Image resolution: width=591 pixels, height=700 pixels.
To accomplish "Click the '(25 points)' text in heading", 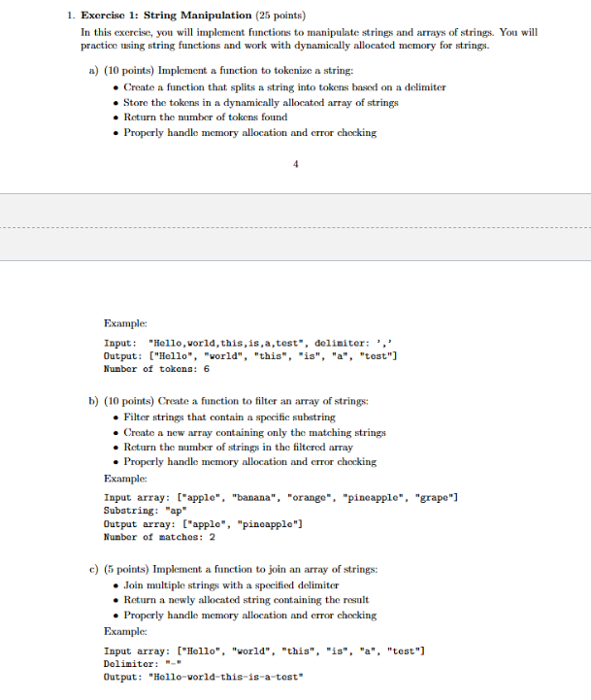I will pos(280,16).
